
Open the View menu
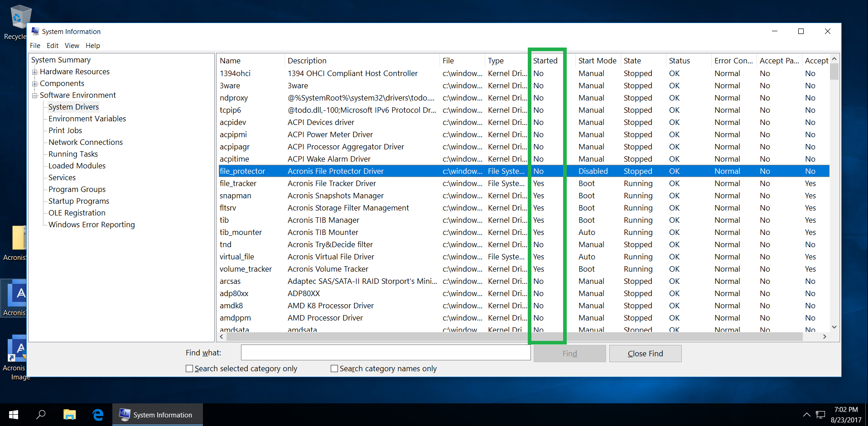[72, 46]
